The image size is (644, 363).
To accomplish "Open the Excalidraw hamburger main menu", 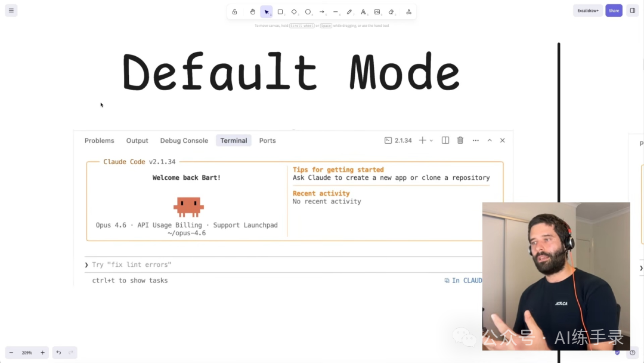I will (x=11, y=11).
